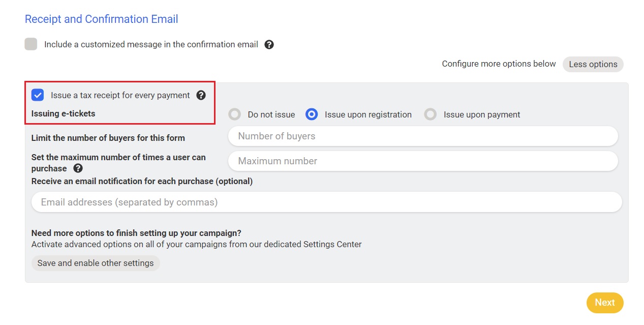Click the Limit the number of buyers label
Screen dimensions: 644x325
pyautogui.click(x=108, y=138)
